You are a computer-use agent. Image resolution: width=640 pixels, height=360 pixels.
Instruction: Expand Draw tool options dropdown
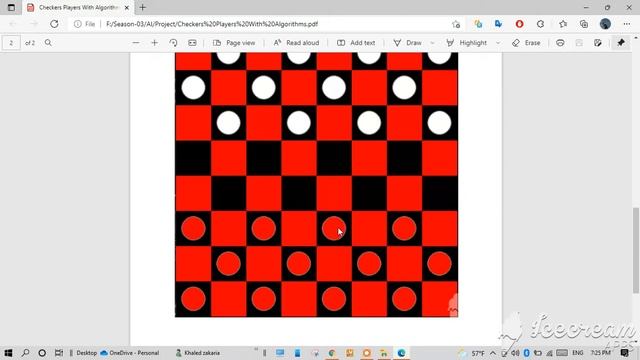(x=432, y=43)
